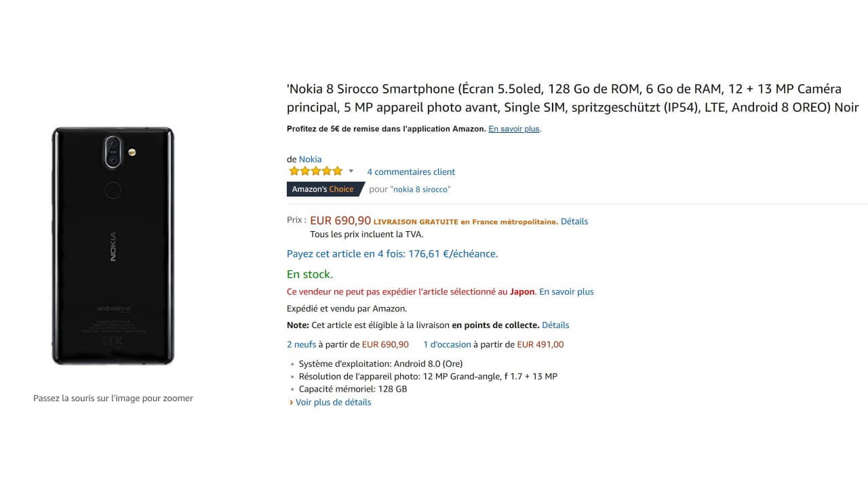Click the image zoom hint caption

click(113, 399)
